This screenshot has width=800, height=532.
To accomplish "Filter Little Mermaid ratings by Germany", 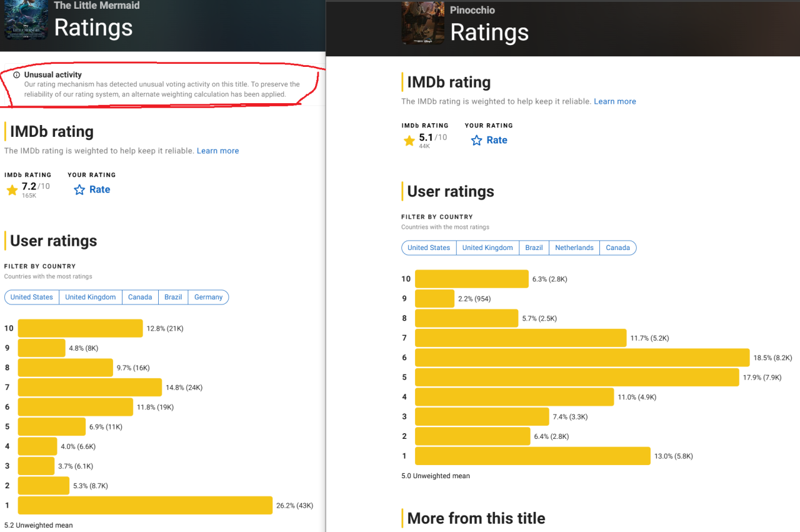I will coord(208,297).
